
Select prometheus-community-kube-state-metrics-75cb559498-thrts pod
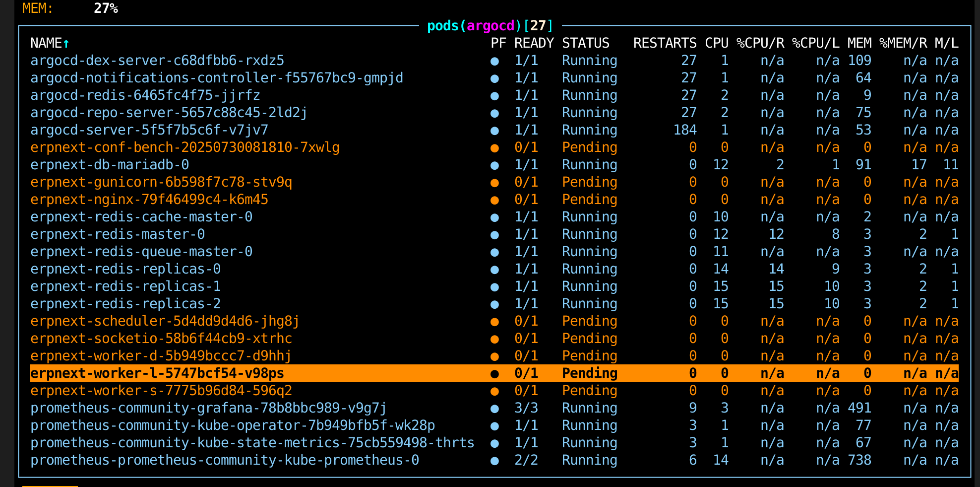click(494, 443)
